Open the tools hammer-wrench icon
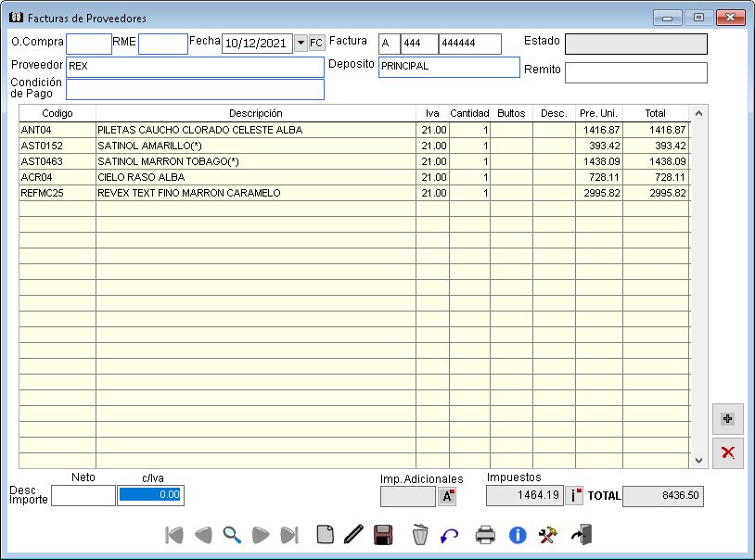 (548, 535)
